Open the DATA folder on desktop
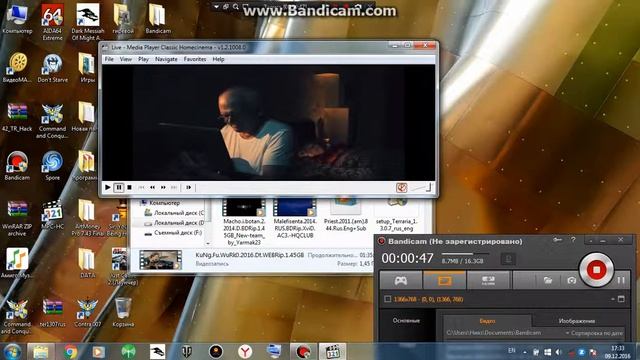The image size is (640, 360). (87, 263)
